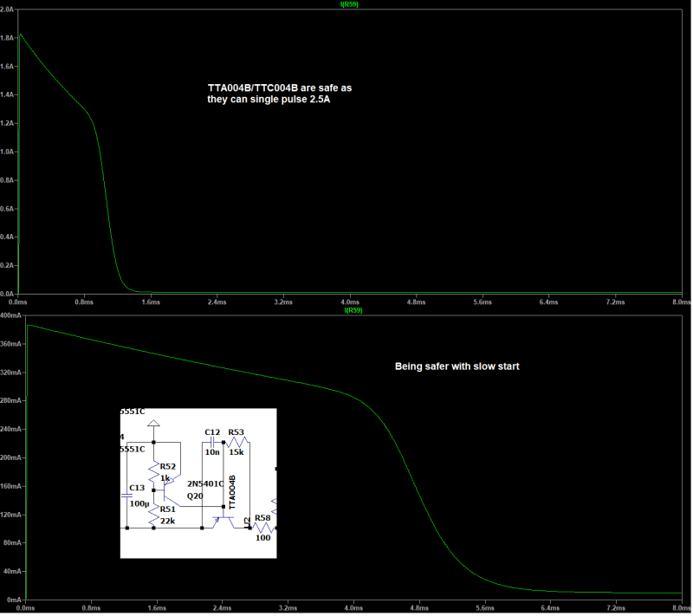693x616 pixels.
Task: Click the 1.6ms time label under the bottom plot
Action: tap(157, 608)
